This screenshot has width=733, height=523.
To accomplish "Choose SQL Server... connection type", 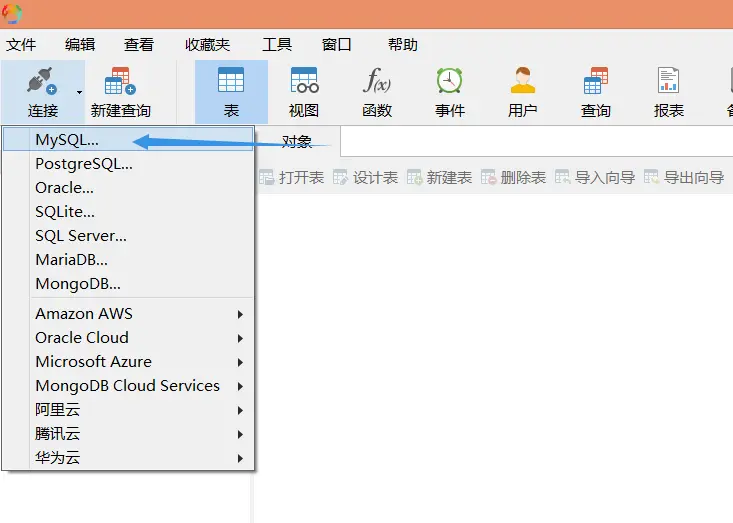I will pyautogui.click(x=128, y=236).
